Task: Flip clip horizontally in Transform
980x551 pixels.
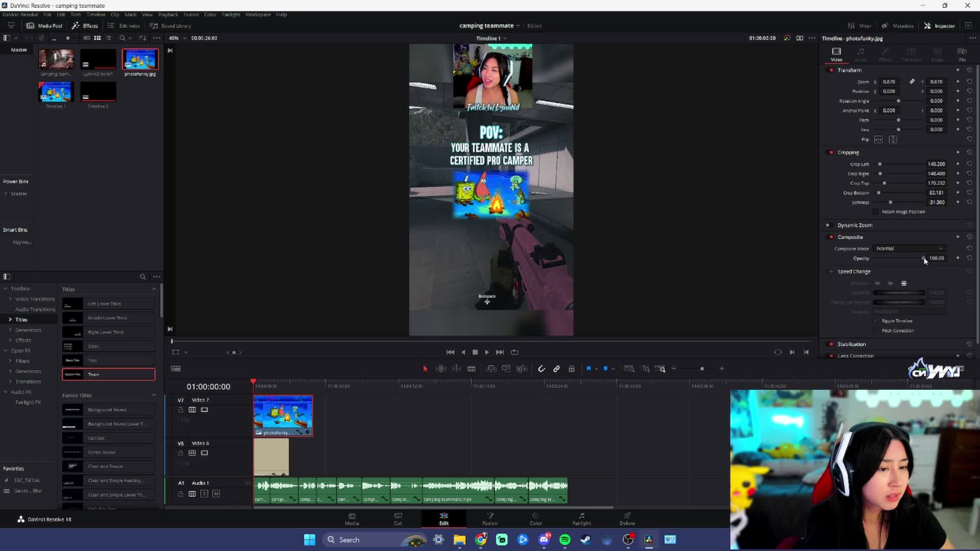Action: [x=878, y=139]
